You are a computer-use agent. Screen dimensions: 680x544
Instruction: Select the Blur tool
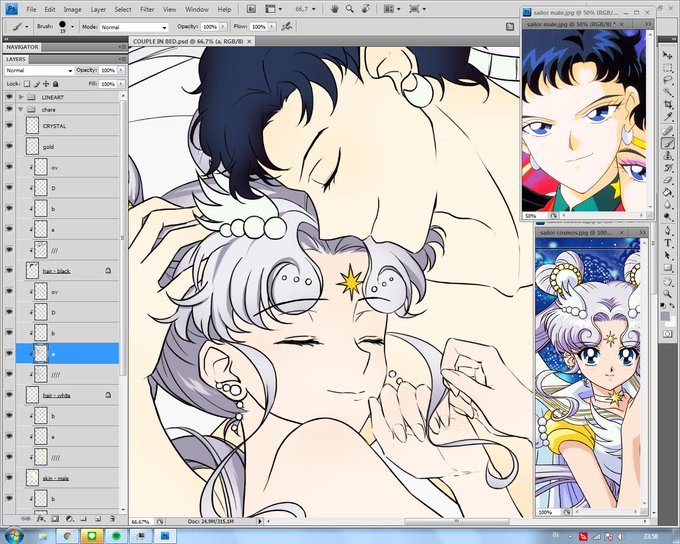667,204
